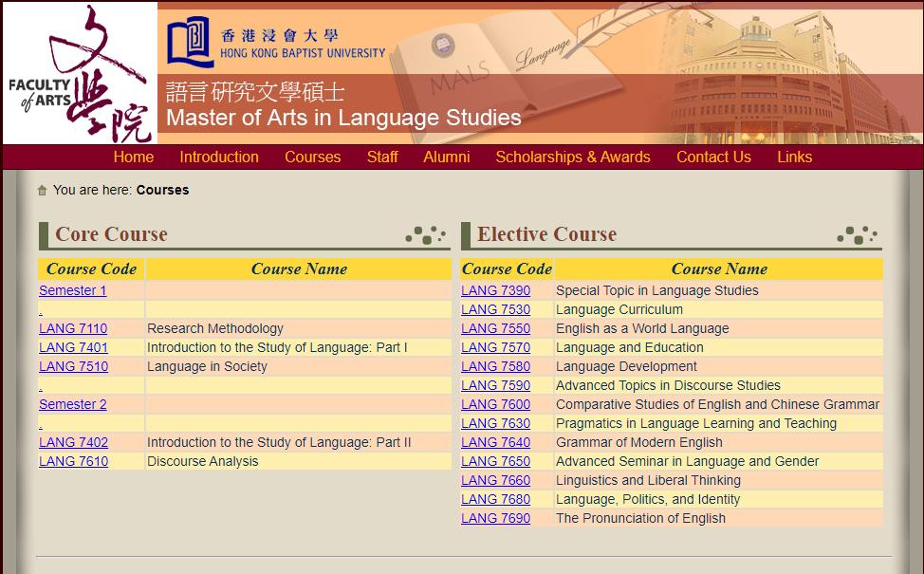The width and height of the screenshot is (924, 574).
Task: Open the LANG 7550 course link
Action: [x=495, y=328]
